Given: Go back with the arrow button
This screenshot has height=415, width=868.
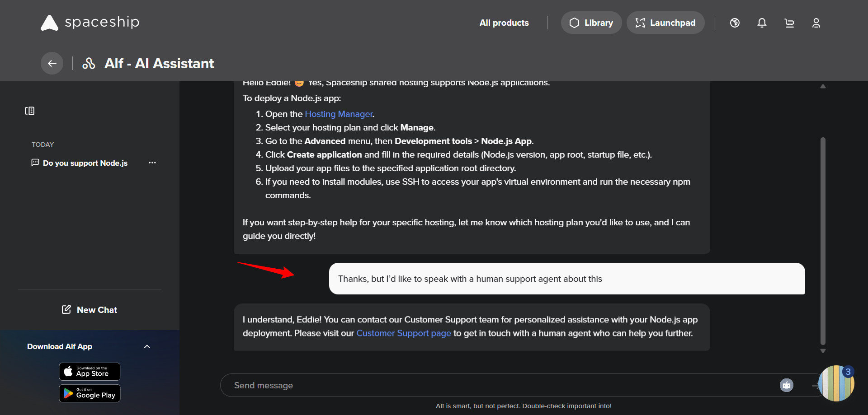Looking at the screenshot, I should click(x=52, y=63).
